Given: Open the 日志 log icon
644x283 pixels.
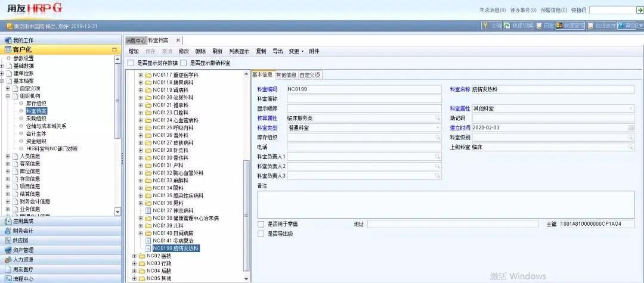Looking at the screenshot, I should (x=539, y=26).
